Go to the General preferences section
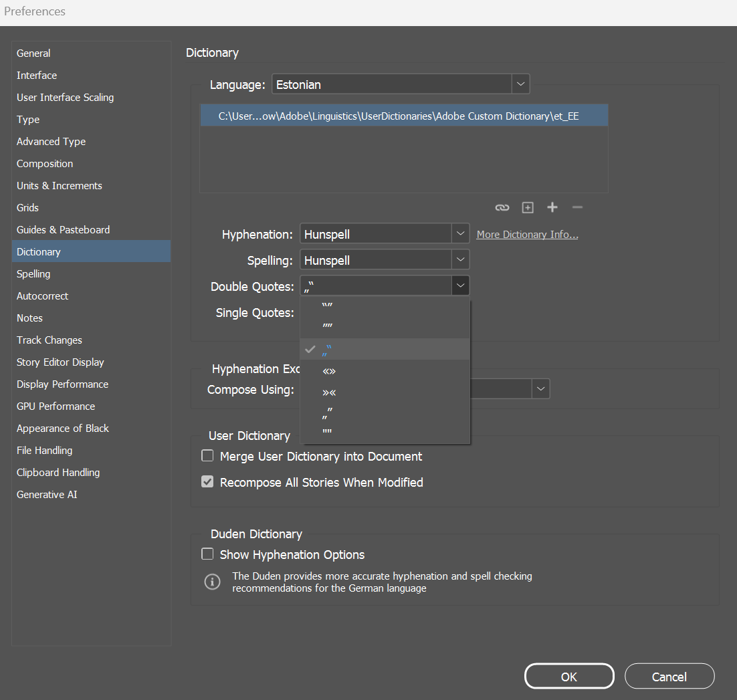The height and width of the screenshot is (700, 737). (91, 53)
